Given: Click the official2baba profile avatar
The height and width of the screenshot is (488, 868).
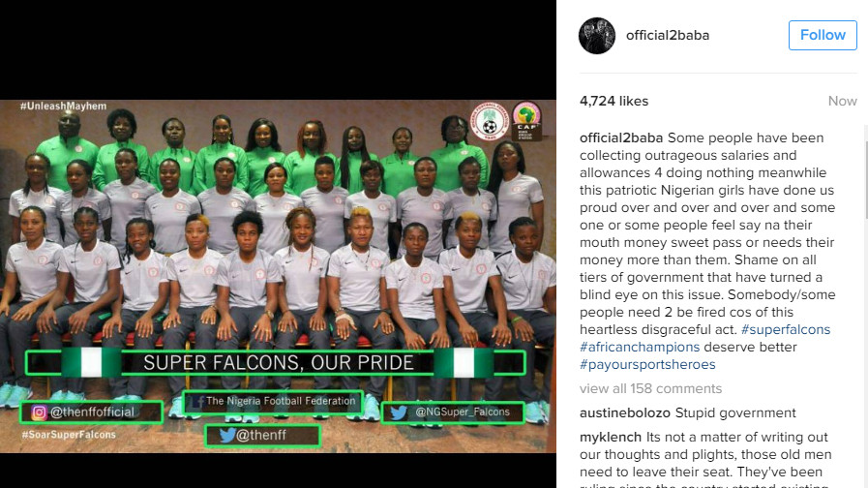Looking at the screenshot, I should click(x=597, y=36).
